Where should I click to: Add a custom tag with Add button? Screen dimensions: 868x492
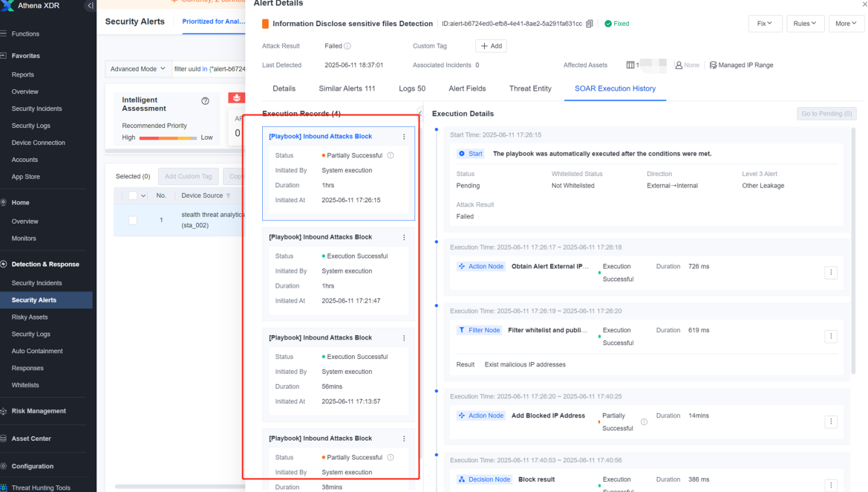point(491,46)
